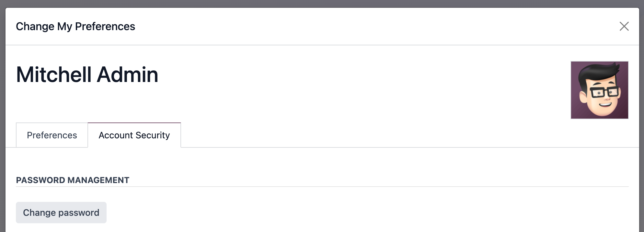Click the active Account Security tab
644x232 pixels.
pos(134,135)
